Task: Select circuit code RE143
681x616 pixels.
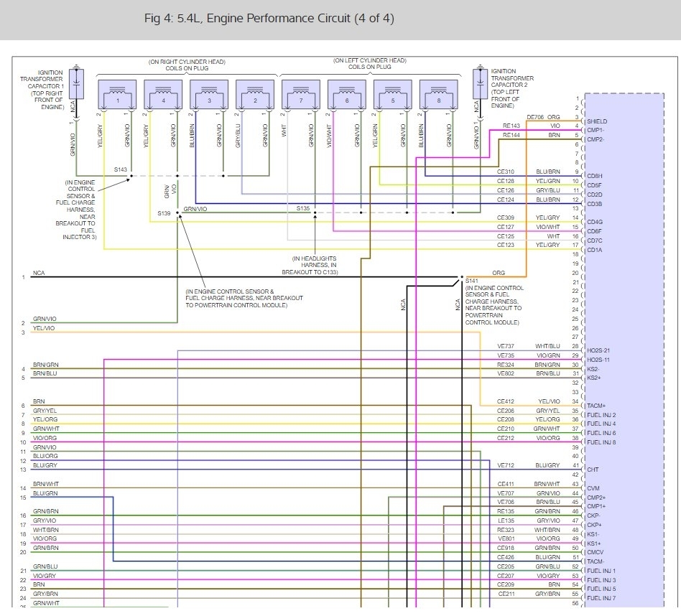Action: tap(511, 126)
